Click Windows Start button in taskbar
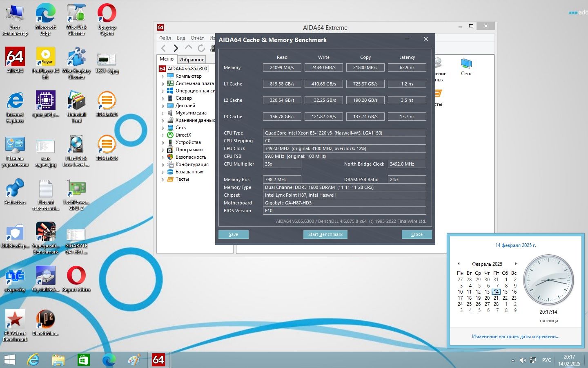Image resolution: width=588 pixels, height=368 pixels. pos(9,360)
